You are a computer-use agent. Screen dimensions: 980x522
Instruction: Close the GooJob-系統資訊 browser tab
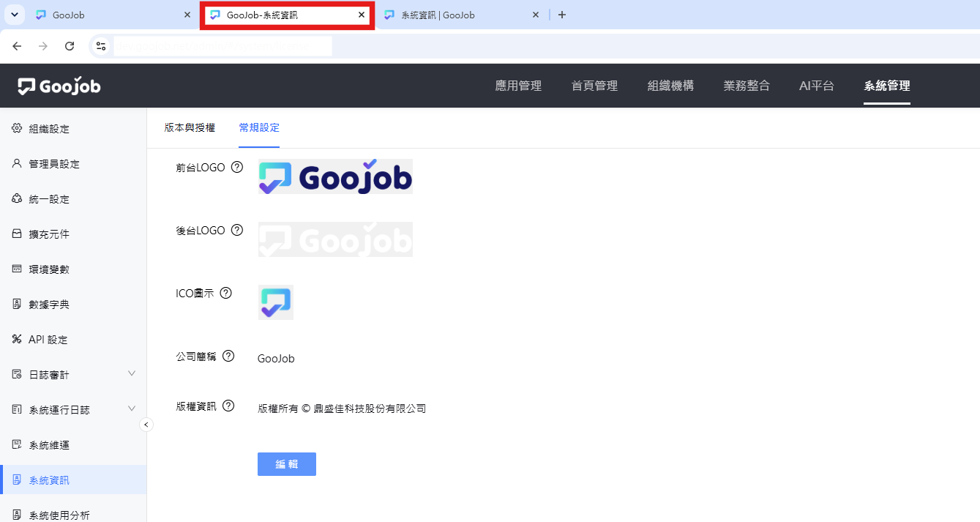362,15
